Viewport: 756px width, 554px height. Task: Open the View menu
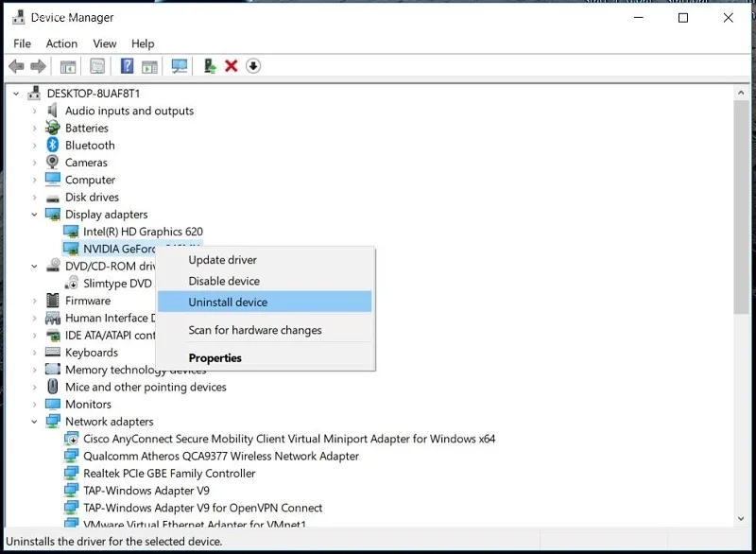click(x=105, y=43)
